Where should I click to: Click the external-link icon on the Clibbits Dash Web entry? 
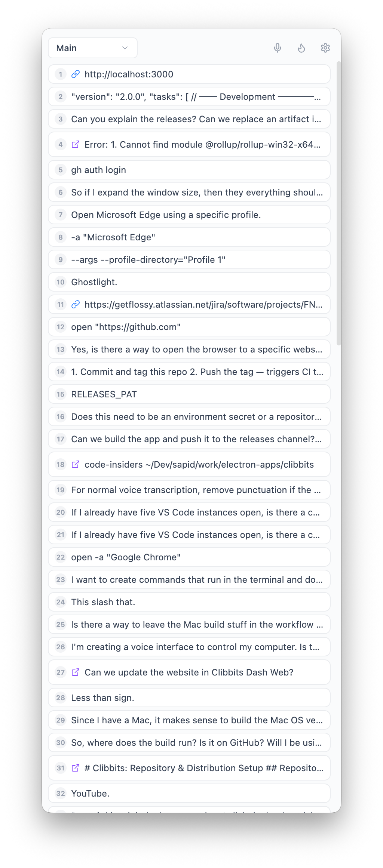click(x=76, y=672)
